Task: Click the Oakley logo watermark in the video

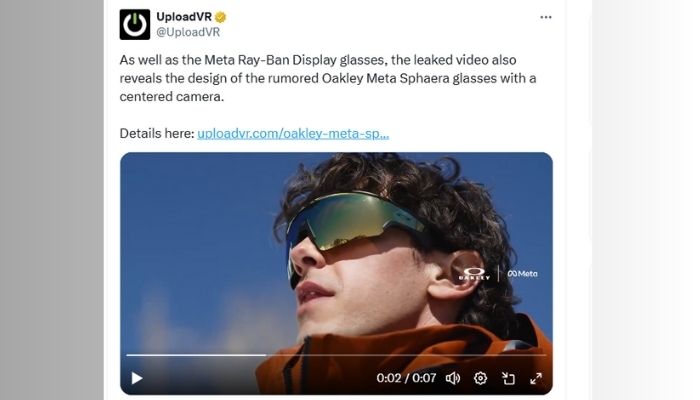Action: pyautogui.click(x=474, y=274)
